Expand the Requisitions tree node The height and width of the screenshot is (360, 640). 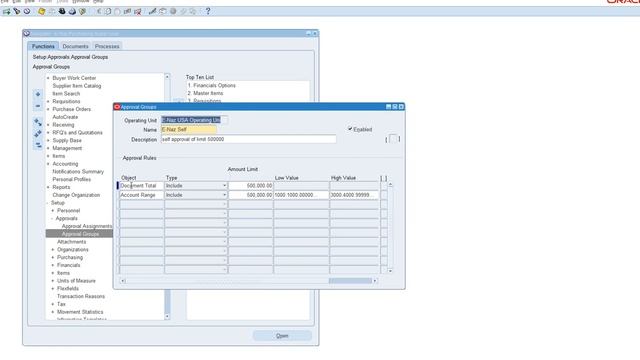tap(48, 101)
